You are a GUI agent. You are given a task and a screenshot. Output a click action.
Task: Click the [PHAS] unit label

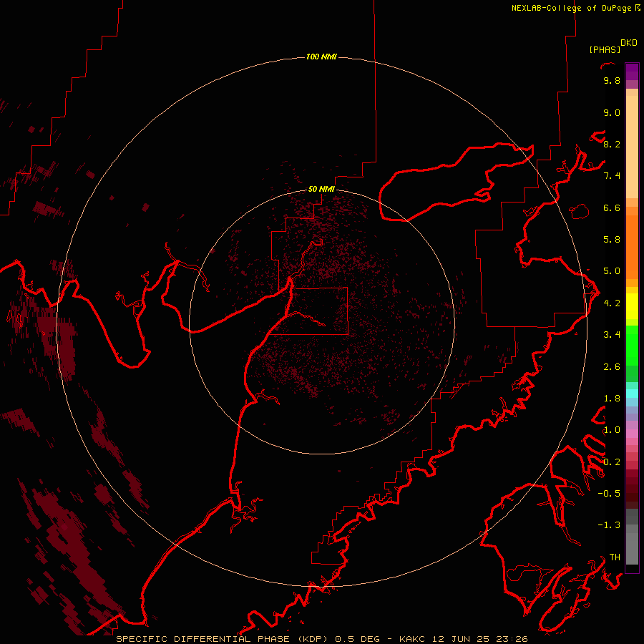tap(605, 49)
